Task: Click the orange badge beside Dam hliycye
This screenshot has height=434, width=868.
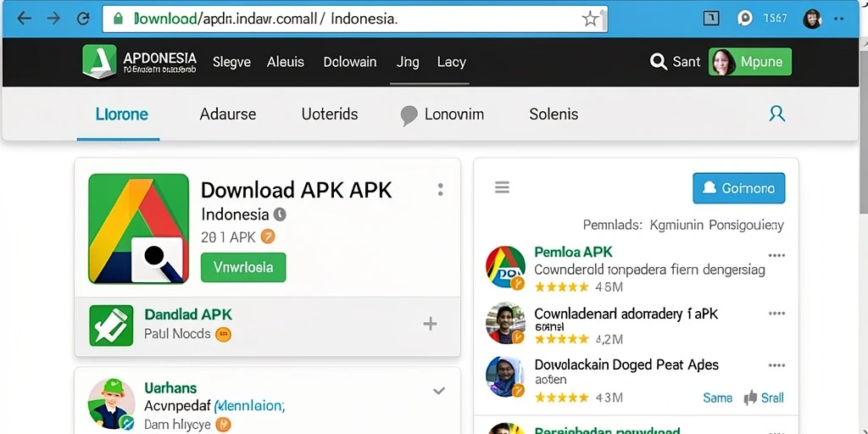Action: coord(223,425)
